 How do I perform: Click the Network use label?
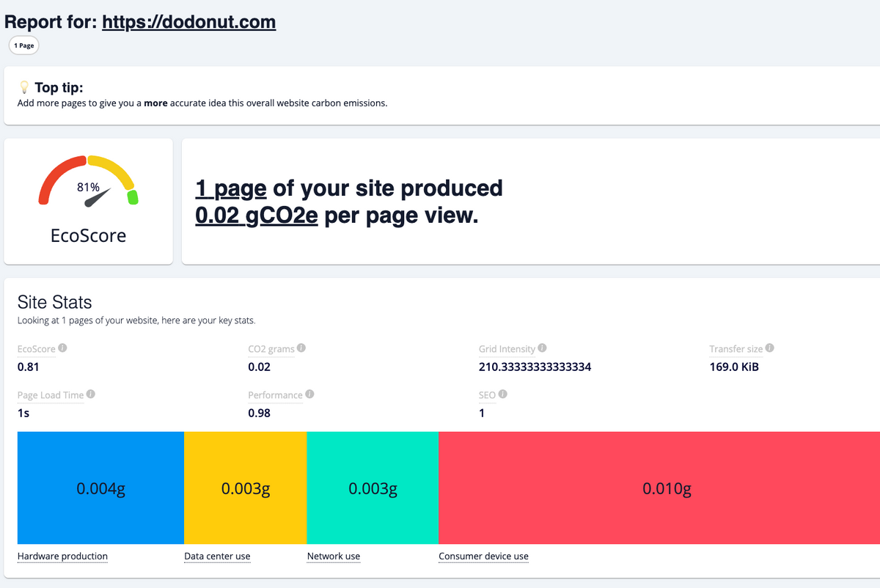coord(334,556)
